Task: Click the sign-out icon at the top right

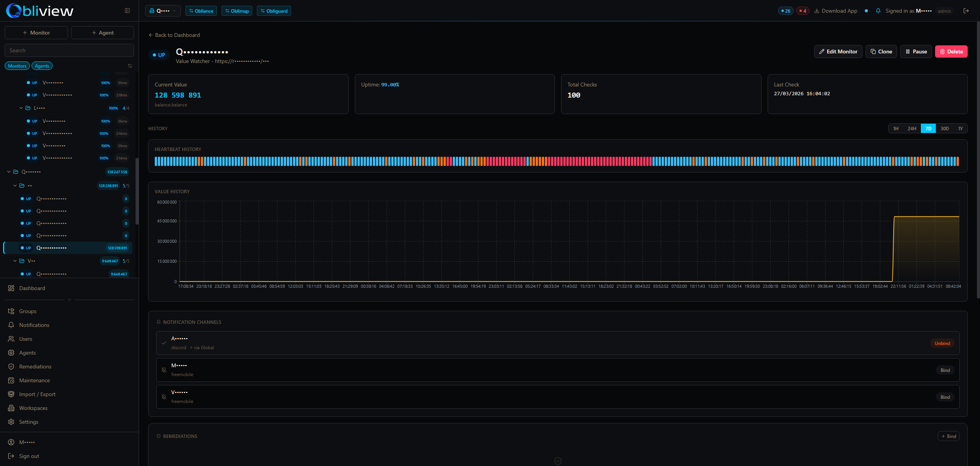Action: coord(966,11)
